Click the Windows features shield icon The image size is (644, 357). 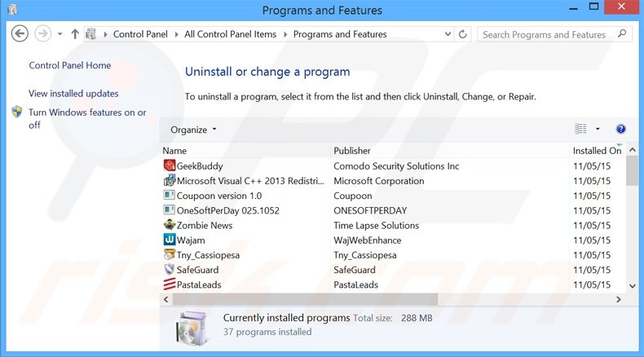(x=17, y=112)
